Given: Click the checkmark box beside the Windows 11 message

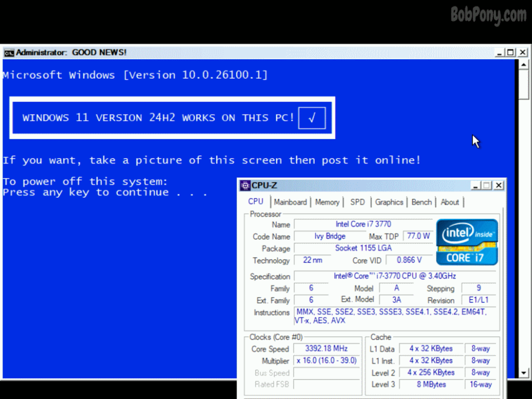Looking at the screenshot, I should pos(312,117).
